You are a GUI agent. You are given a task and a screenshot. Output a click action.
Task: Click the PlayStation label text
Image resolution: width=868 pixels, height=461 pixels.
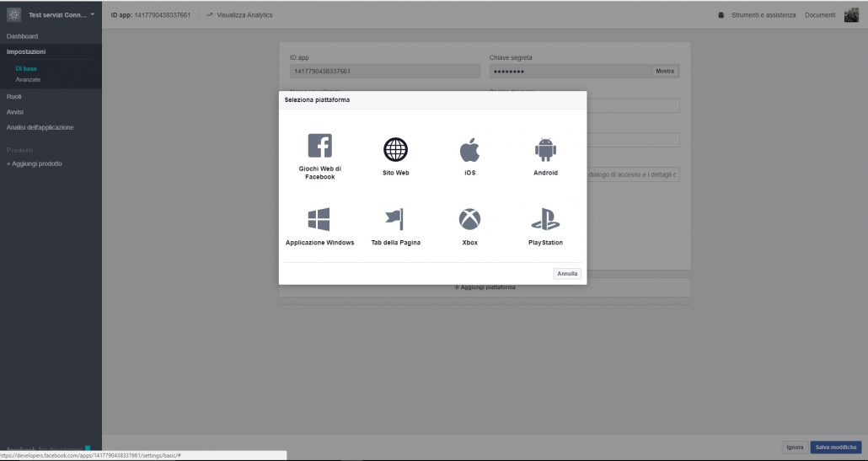click(545, 243)
